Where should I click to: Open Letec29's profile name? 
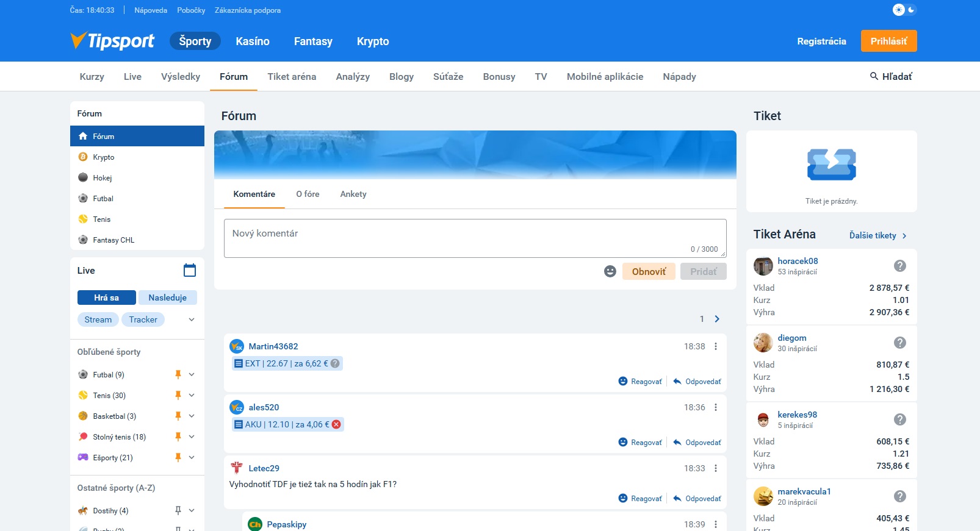point(264,468)
